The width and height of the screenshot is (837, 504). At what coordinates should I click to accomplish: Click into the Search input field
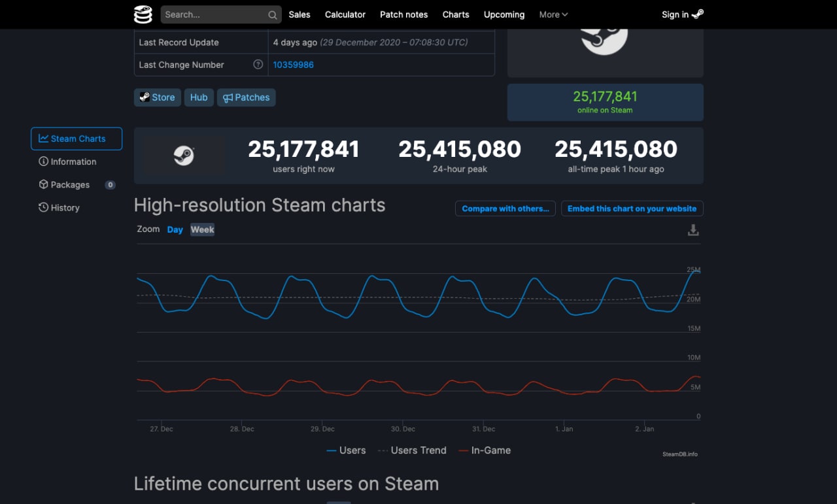coord(214,14)
